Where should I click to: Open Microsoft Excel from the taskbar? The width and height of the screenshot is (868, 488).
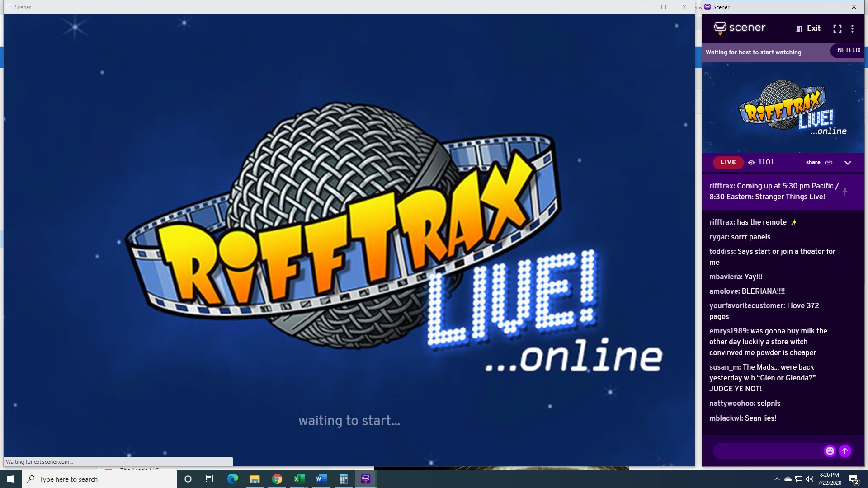(x=299, y=479)
